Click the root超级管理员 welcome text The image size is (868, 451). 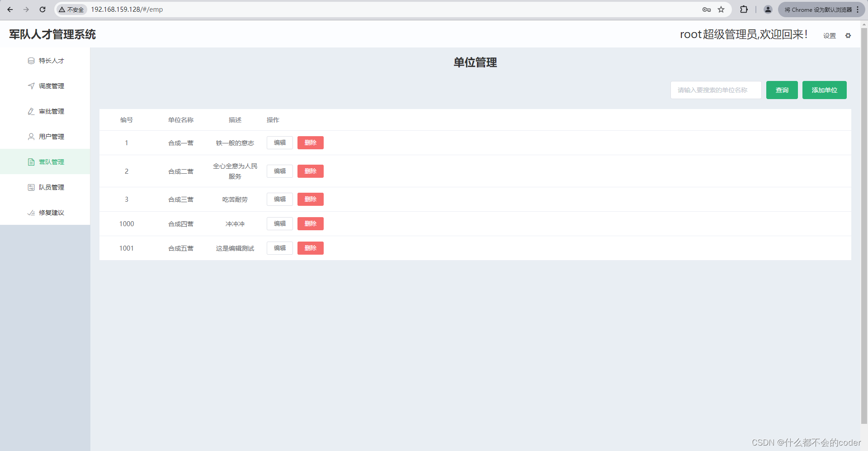click(744, 34)
